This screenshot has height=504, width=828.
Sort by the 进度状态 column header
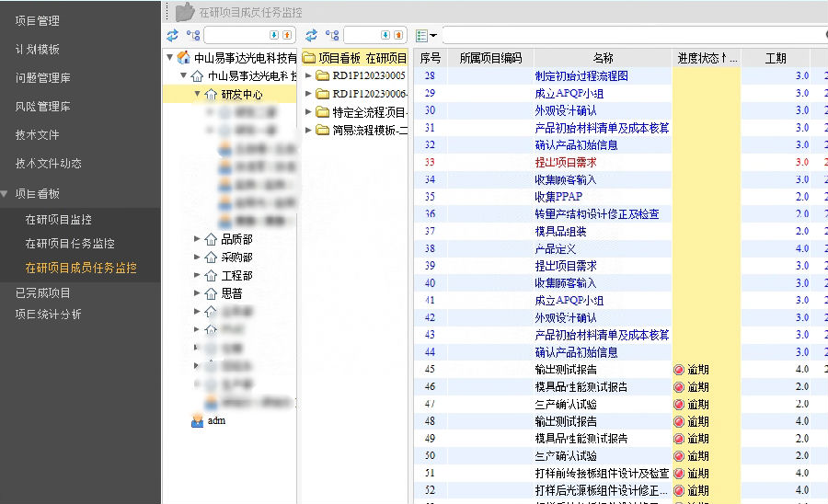click(706, 58)
